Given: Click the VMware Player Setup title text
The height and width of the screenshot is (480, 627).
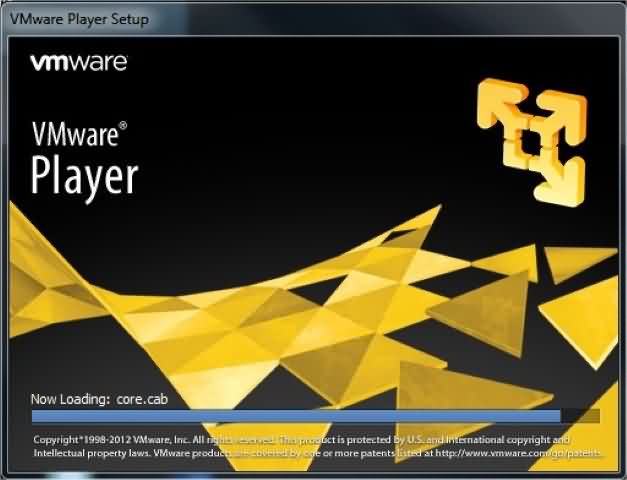Looking at the screenshot, I should click(79, 19).
